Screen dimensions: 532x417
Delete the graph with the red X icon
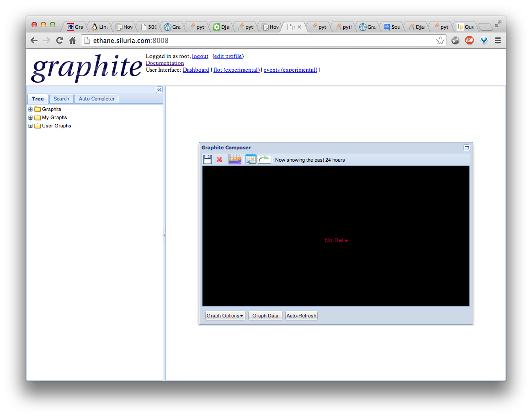click(219, 159)
